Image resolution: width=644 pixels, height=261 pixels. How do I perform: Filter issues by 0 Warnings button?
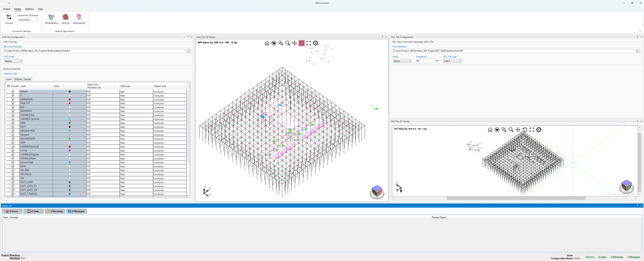pyautogui.click(x=55, y=211)
